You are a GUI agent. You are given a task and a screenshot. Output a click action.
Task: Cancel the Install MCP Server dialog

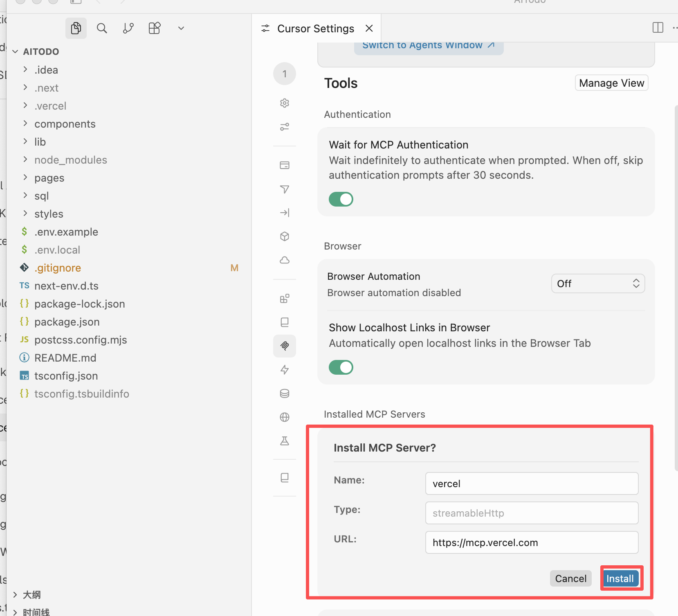tap(571, 578)
